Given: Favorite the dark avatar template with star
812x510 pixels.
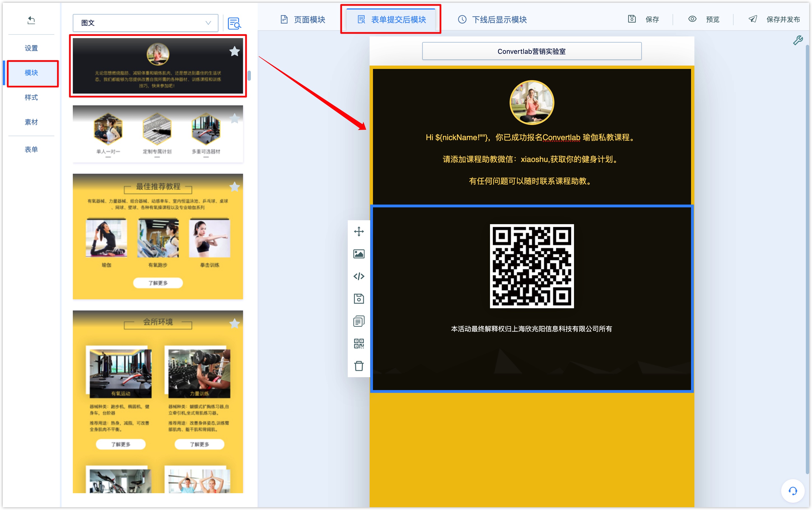Looking at the screenshot, I should [x=235, y=51].
